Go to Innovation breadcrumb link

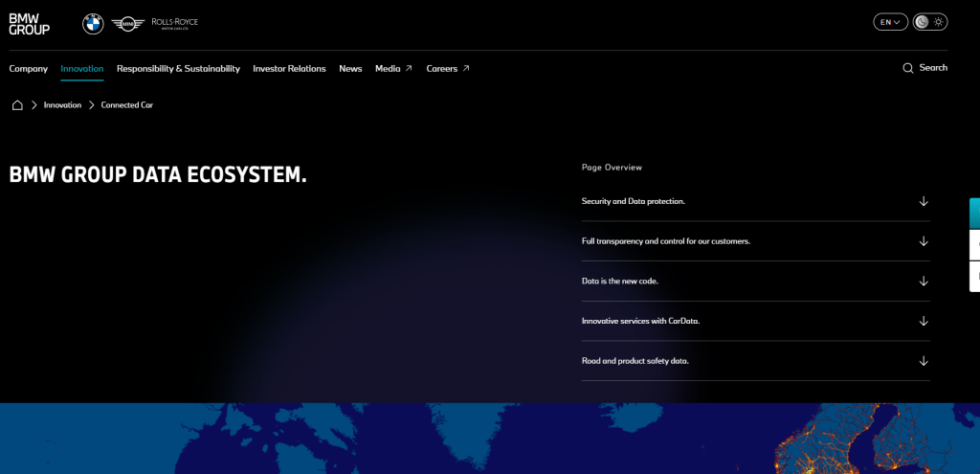tap(62, 105)
